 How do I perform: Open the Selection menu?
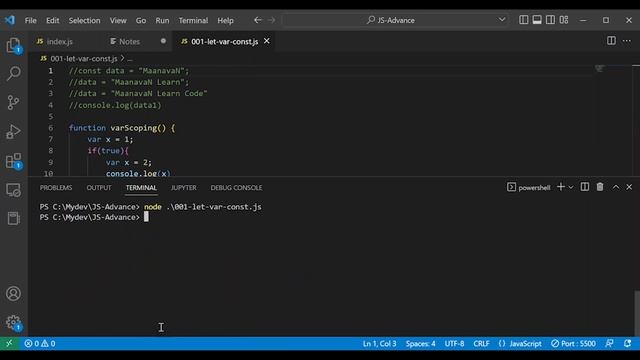click(x=84, y=20)
